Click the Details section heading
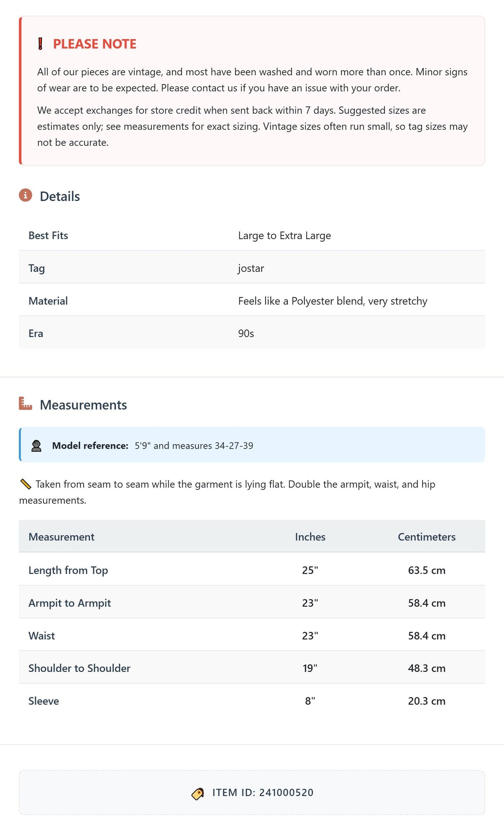 pos(60,196)
